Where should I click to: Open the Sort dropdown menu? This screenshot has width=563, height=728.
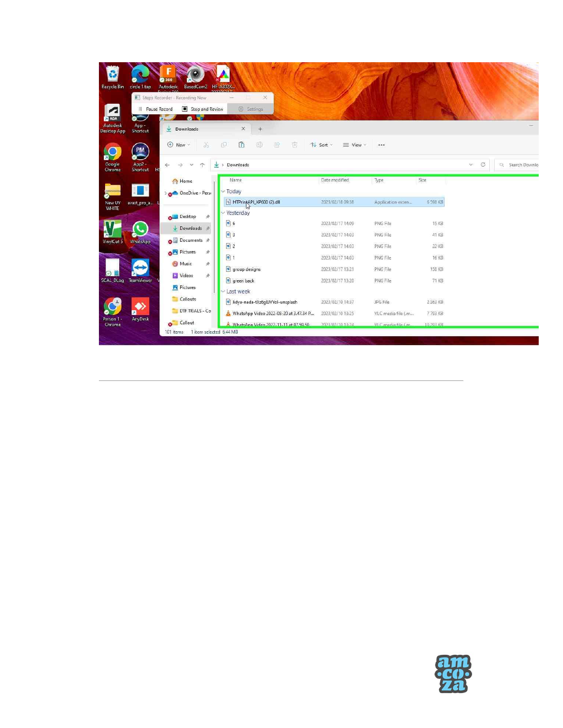pyautogui.click(x=322, y=145)
